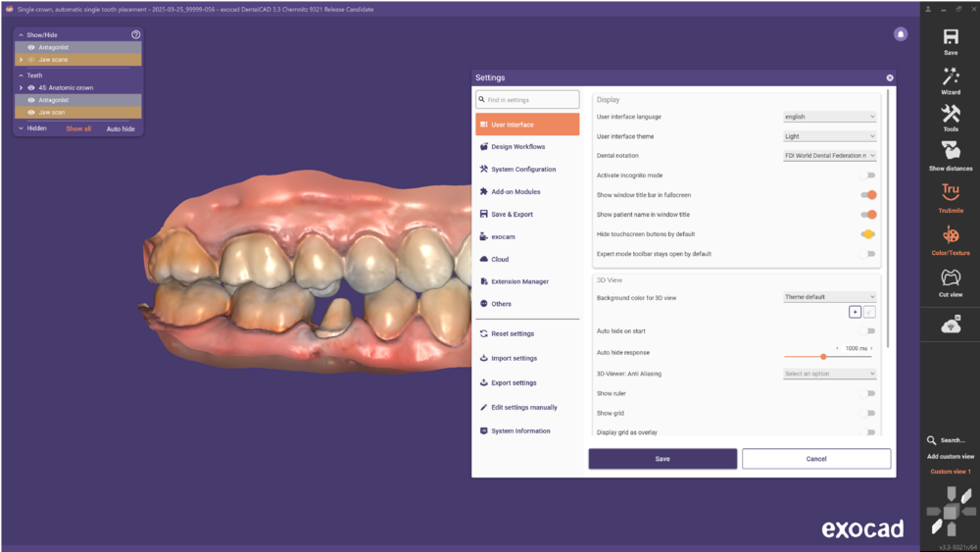The image size is (980, 552).
Task: Toggle Jaw scan eye icon under Teeth
Action: pyautogui.click(x=31, y=113)
